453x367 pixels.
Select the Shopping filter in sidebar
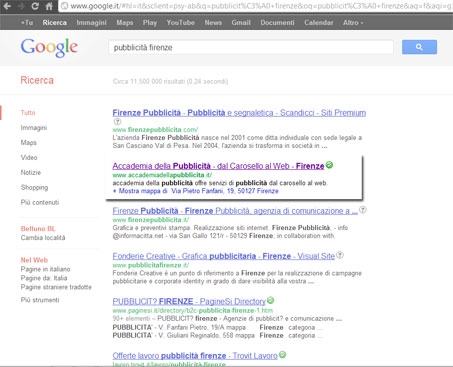[34, 187]
